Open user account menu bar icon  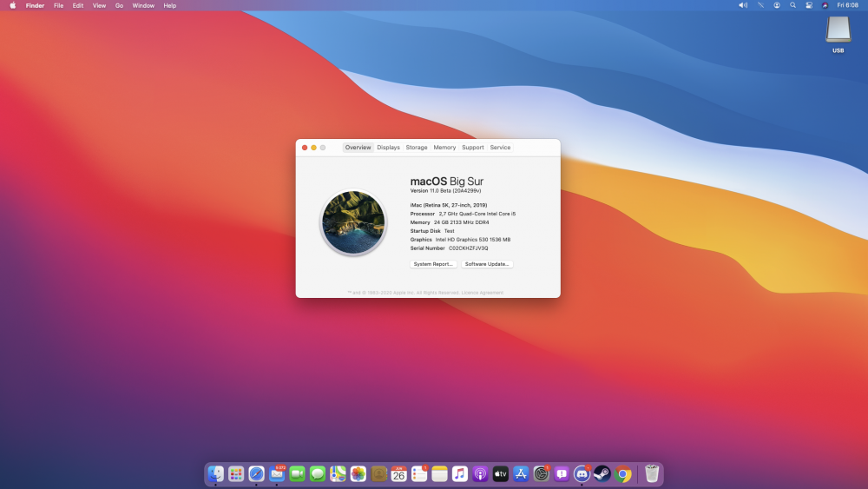pyautogui.click(x=777, y=5)
